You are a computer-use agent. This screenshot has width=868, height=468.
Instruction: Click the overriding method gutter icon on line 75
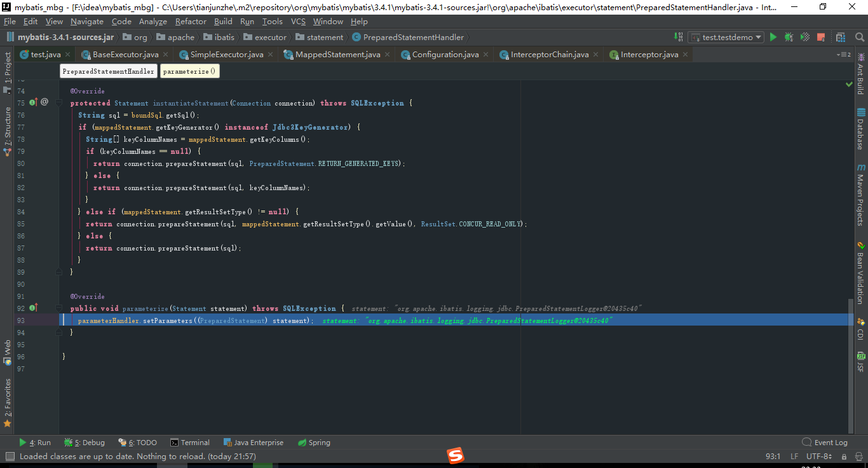pyautogui.click(x=33, y=102)
